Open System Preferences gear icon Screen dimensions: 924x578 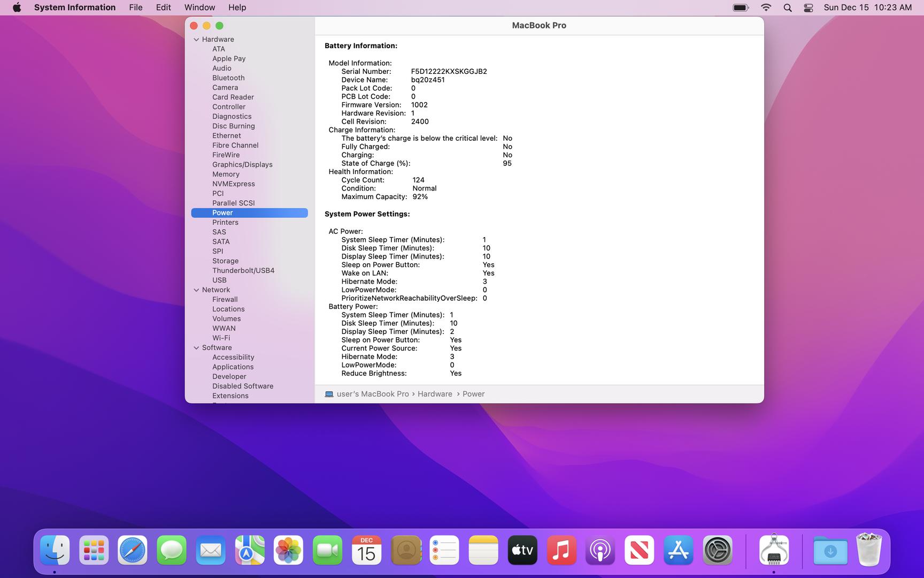click(x=717, y=550)
